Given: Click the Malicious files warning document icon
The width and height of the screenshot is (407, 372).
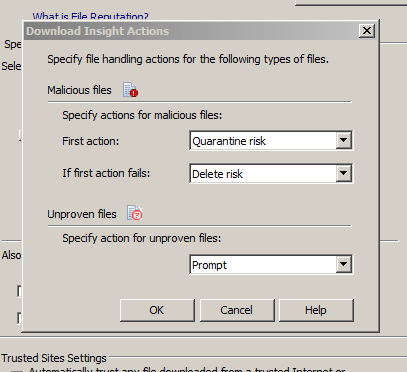Looking at the screenshot, I should 130,90.
